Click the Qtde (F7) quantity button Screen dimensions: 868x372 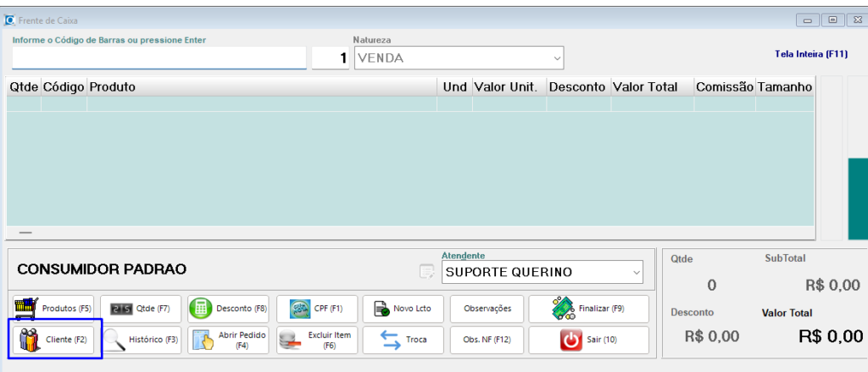coord(141,308)
